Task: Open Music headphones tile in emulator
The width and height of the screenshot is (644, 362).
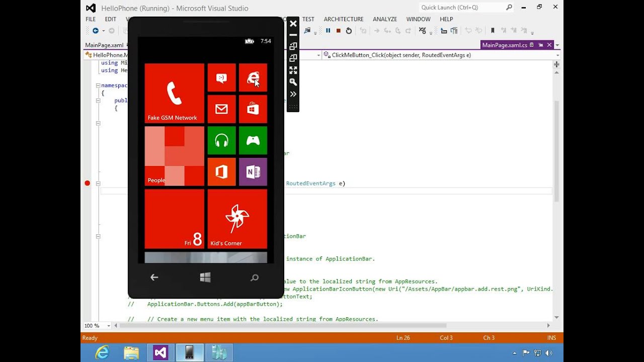Action: (221, 140)
